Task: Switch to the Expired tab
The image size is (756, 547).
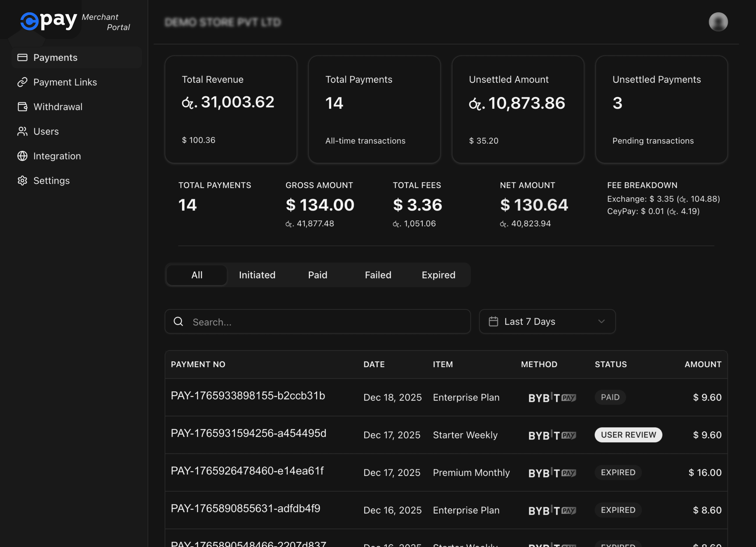Action: pos(438,275)
